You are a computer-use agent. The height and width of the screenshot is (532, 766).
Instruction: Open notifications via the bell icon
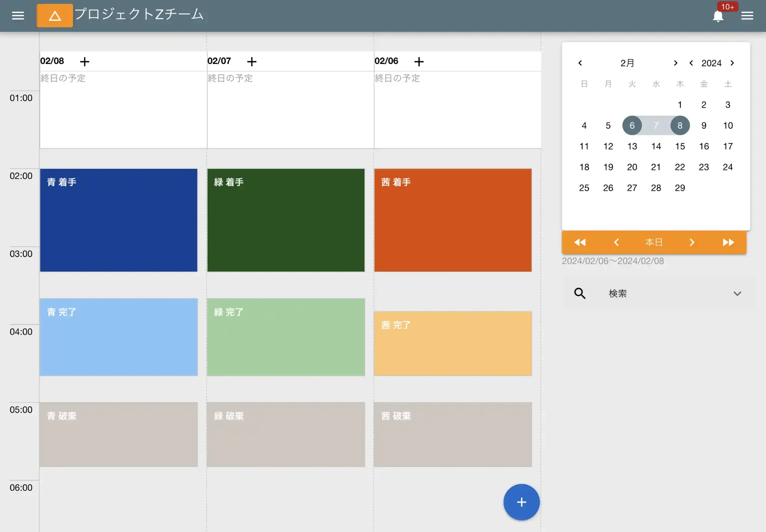(x=719, y=16)
